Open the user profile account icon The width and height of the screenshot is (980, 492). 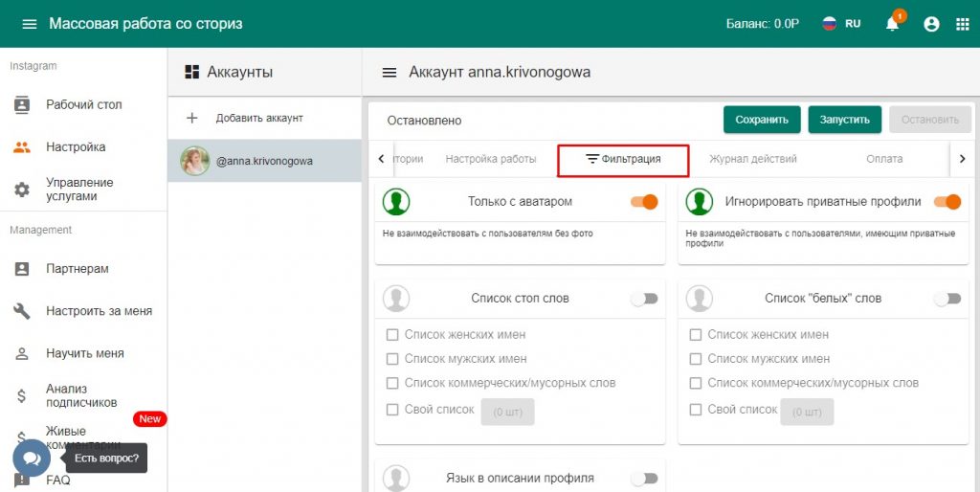pyautogui.click(x=931, y=25)
